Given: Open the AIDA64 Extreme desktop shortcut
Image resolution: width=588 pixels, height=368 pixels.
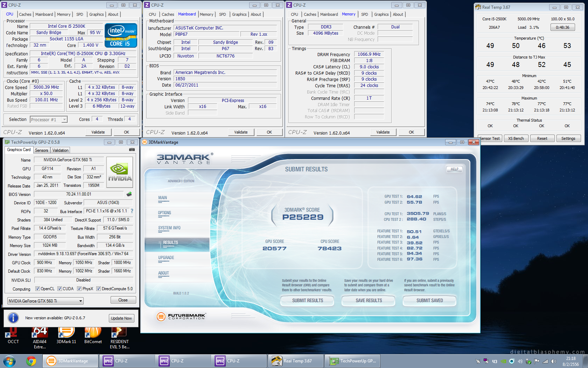Looking at the screenshot, I should [40, 338].
